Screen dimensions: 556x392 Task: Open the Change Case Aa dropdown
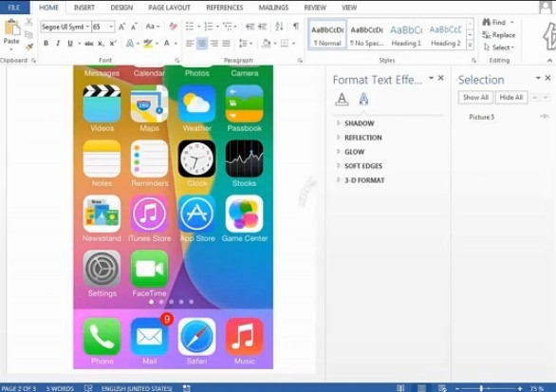153,27
